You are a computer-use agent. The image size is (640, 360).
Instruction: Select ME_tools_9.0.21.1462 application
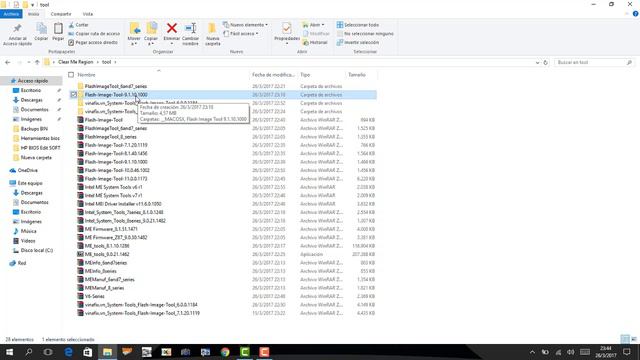pos(107,254)
